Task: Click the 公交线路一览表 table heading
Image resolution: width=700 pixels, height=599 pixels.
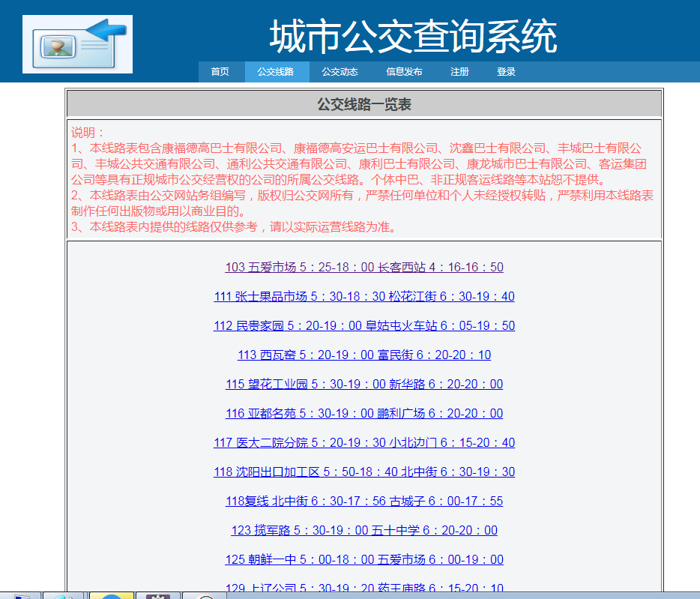Action: pos(364,104)
